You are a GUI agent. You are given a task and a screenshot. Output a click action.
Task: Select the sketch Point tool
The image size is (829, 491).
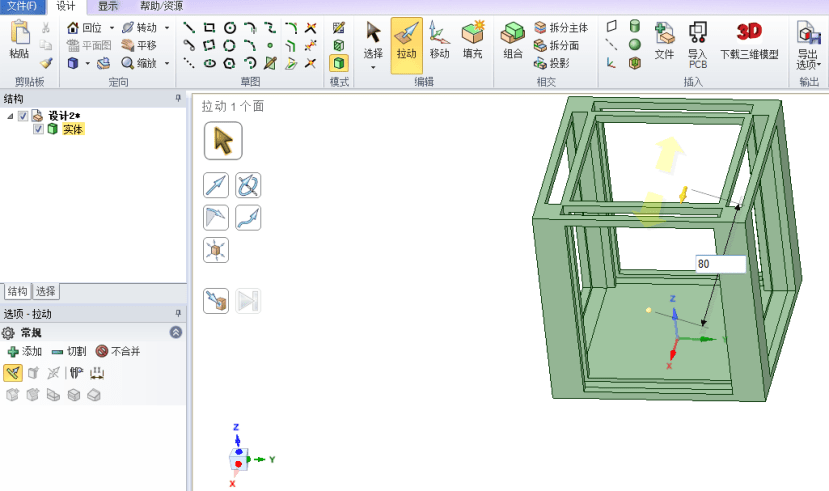pos(270,45)
